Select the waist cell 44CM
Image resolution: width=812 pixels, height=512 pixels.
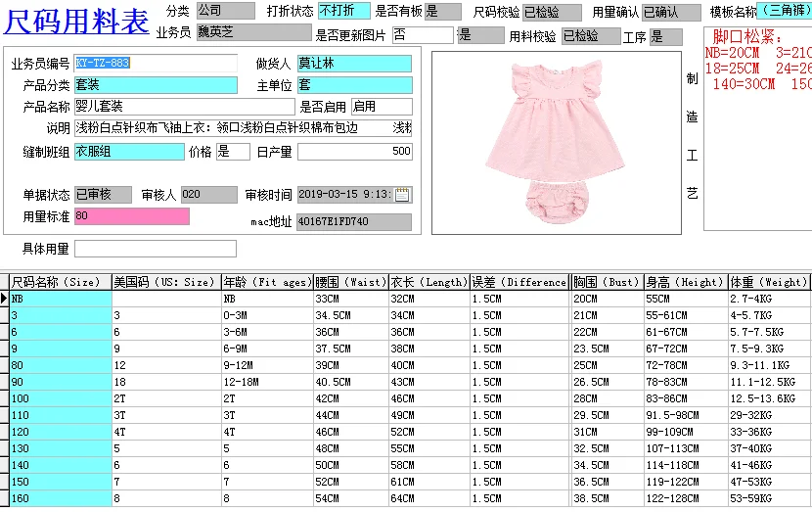coord(350,415)
